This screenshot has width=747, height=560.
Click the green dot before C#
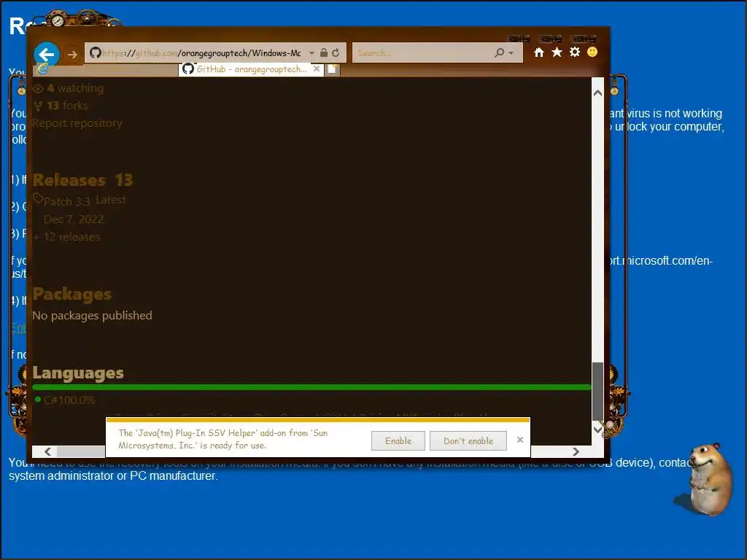[x=38, y=399]
